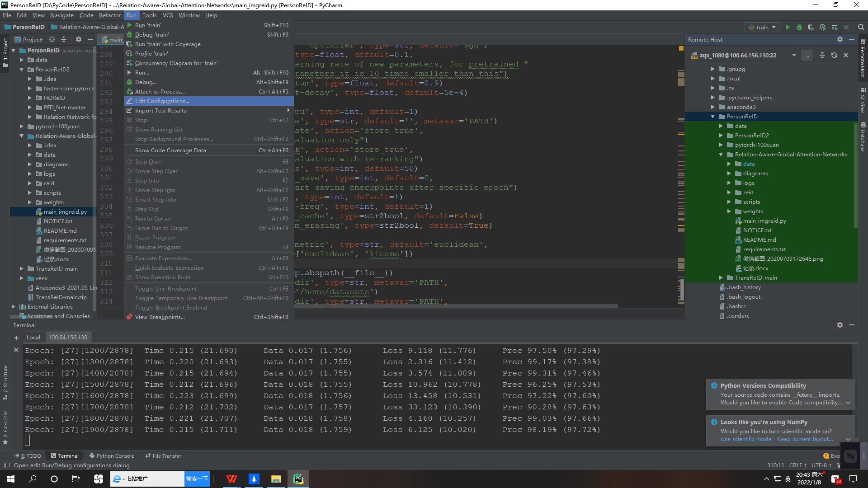Viewport: 868px width, 488px height.
Task: Select Attach to Process menu entry
Action: click(x=209, y=92)
